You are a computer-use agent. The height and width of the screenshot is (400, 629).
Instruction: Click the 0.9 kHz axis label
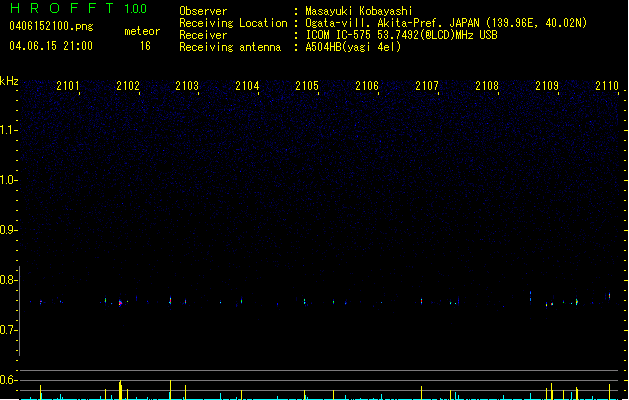[x=8, y=230]
